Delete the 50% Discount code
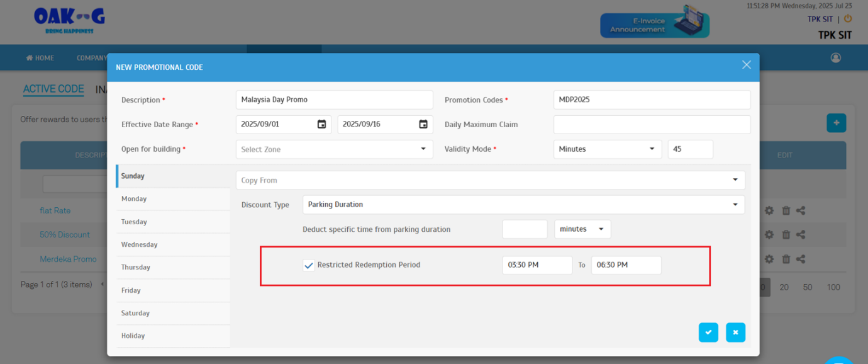Image resolution: width=868 pixels, height=364 pixels. (x=786, y=234)
